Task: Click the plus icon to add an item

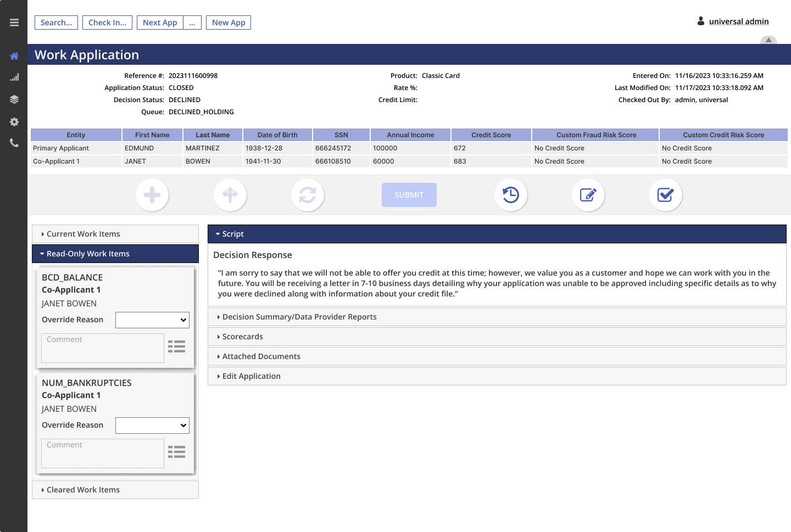Action: click(x=152, y=195)
